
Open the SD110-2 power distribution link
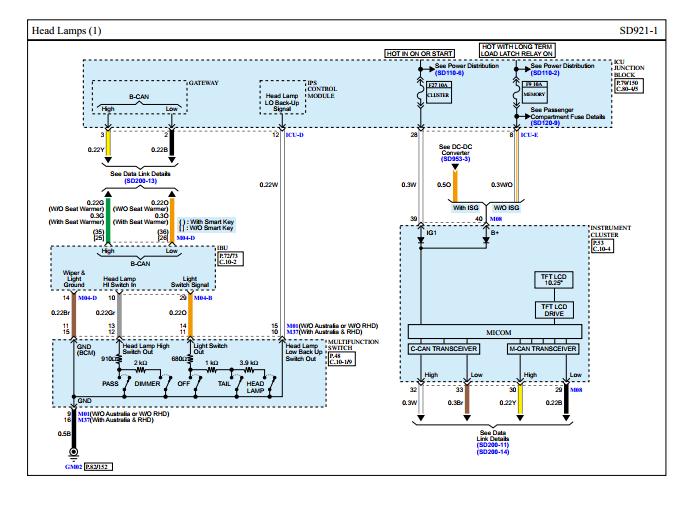545,73
